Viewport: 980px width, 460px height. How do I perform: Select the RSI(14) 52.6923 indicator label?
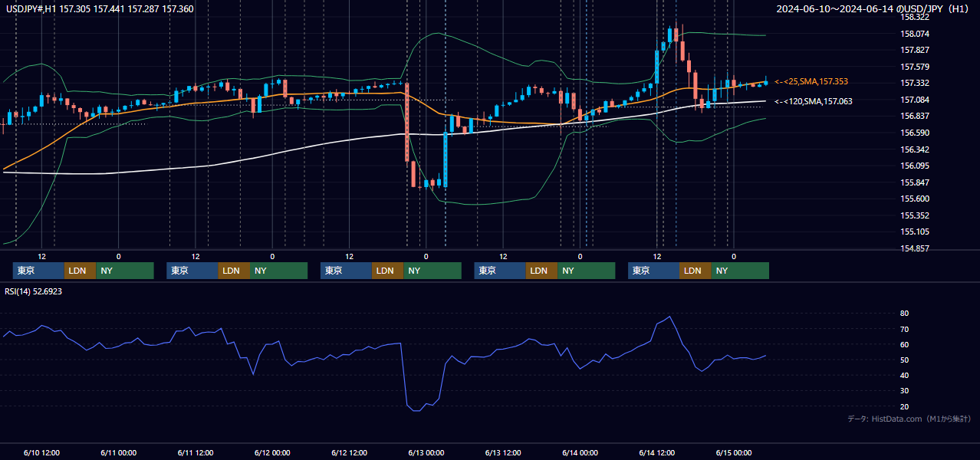point(34,291)
